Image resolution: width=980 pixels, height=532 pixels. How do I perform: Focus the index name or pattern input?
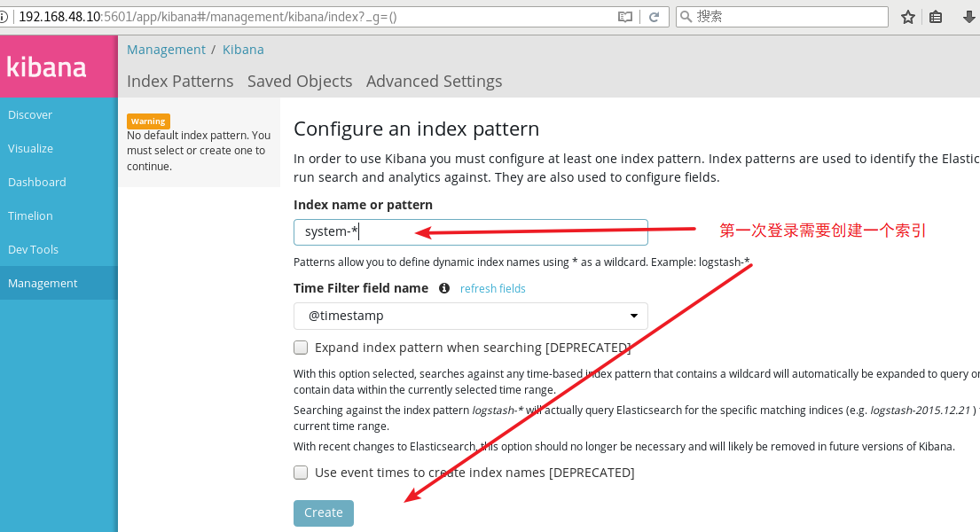tap(471, 232)
